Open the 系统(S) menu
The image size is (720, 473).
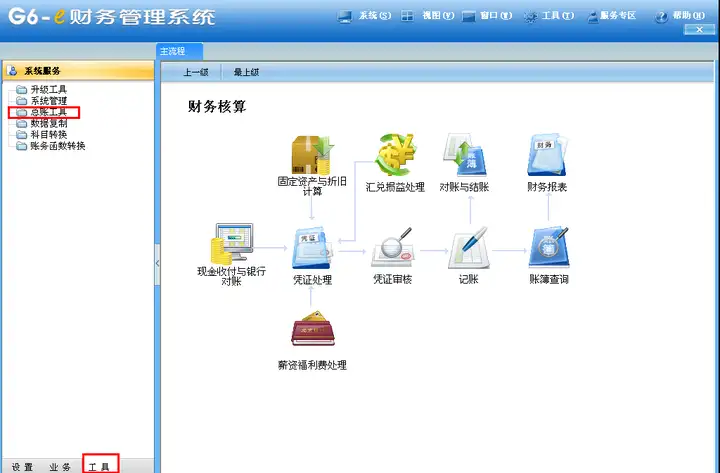click(365, 16)
